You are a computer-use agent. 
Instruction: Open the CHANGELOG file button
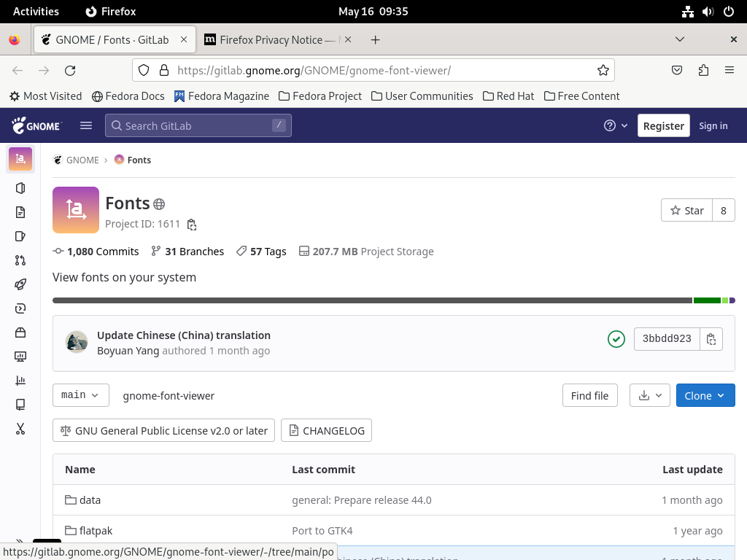(326, 430)
